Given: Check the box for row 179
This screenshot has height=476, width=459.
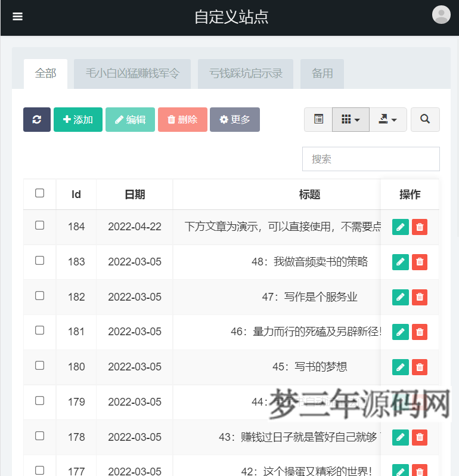Looking at the screenshot, I should pyautogui.click(x=39, y=401).
